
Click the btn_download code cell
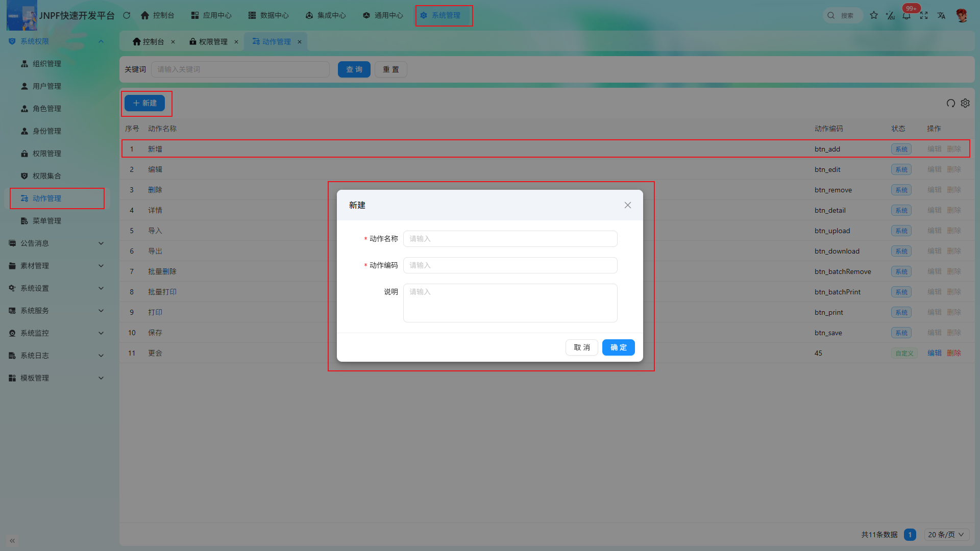tap(837, 251)
